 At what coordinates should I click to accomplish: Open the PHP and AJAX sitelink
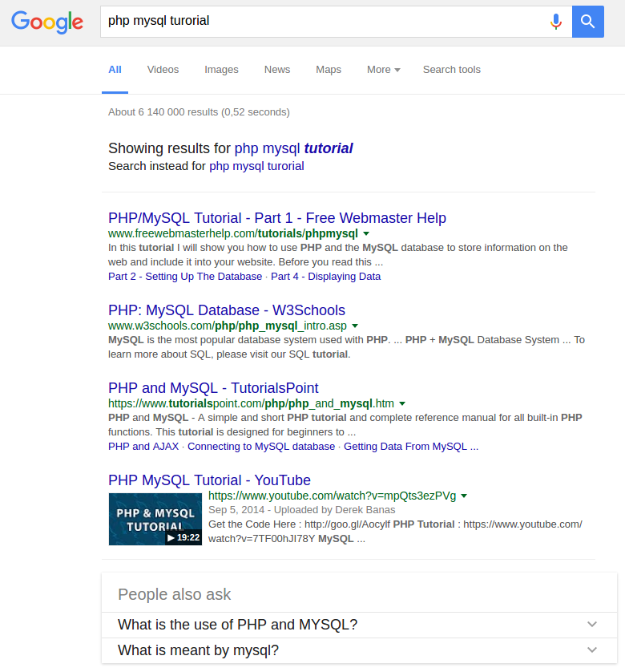(x=143, y=447)
